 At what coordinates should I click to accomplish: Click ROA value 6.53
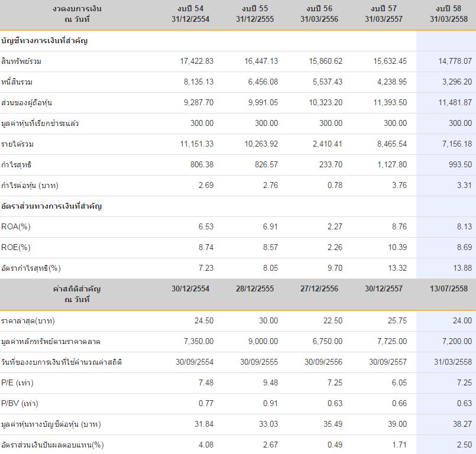(x=206, y=226)
